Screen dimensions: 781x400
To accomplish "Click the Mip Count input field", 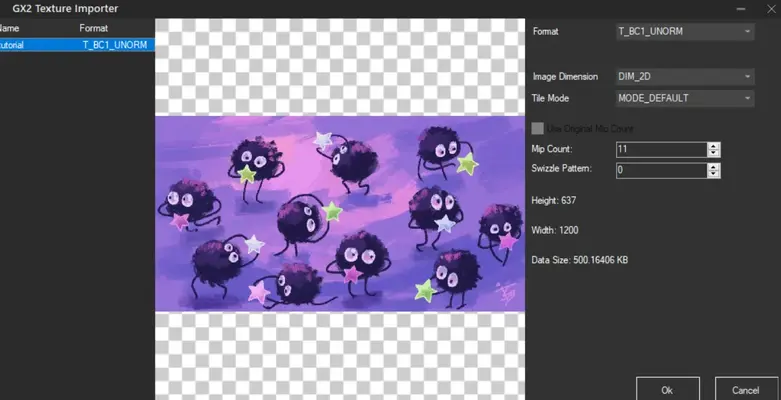I will [660, 149].
